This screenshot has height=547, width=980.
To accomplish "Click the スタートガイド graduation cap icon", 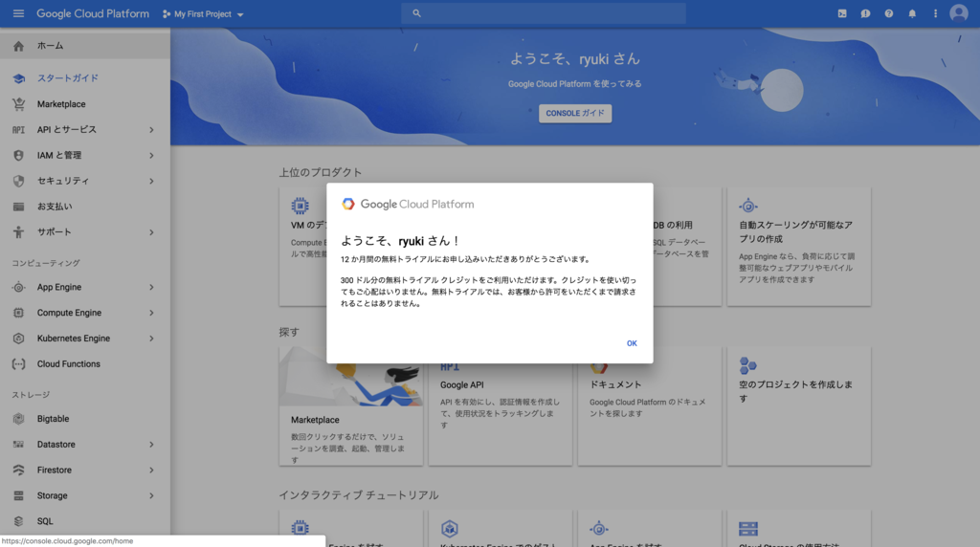I will tap(19, 78).
